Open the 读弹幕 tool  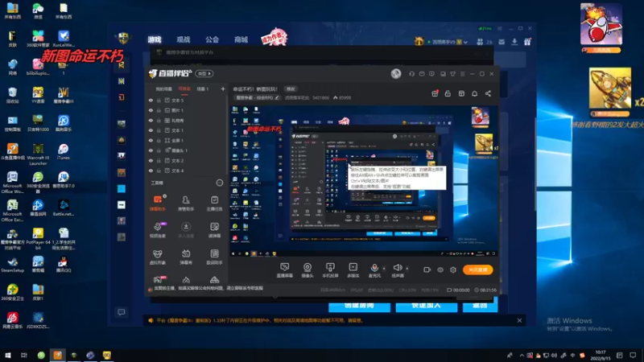coord(214,230)
